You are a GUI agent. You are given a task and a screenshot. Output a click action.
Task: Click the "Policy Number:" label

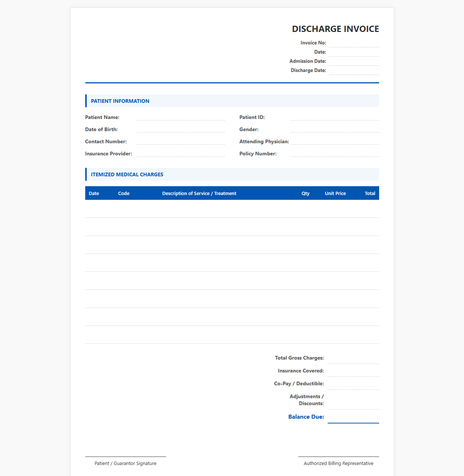click(258, 154)
